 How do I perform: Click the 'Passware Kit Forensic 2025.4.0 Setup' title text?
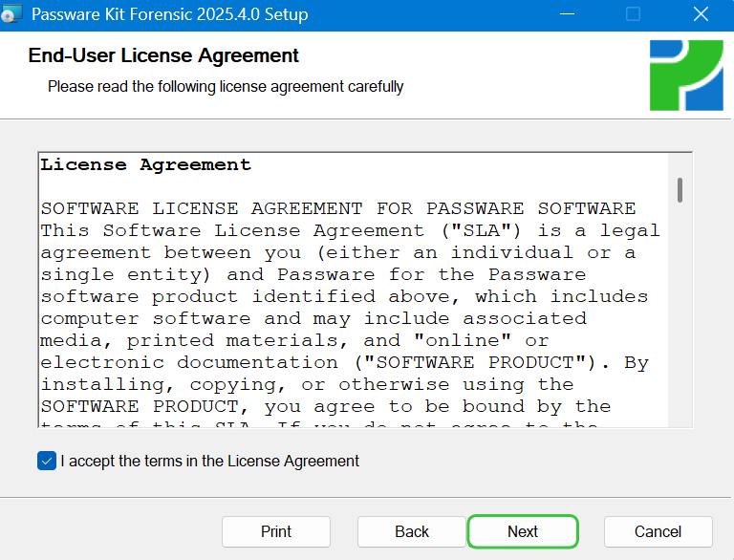[169, 14]
